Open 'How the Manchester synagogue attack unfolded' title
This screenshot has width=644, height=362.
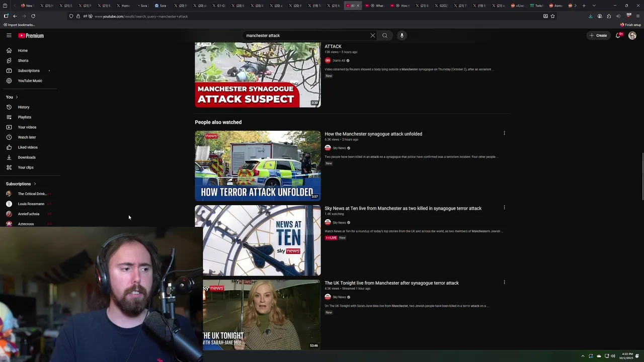(x=373, y=134)
